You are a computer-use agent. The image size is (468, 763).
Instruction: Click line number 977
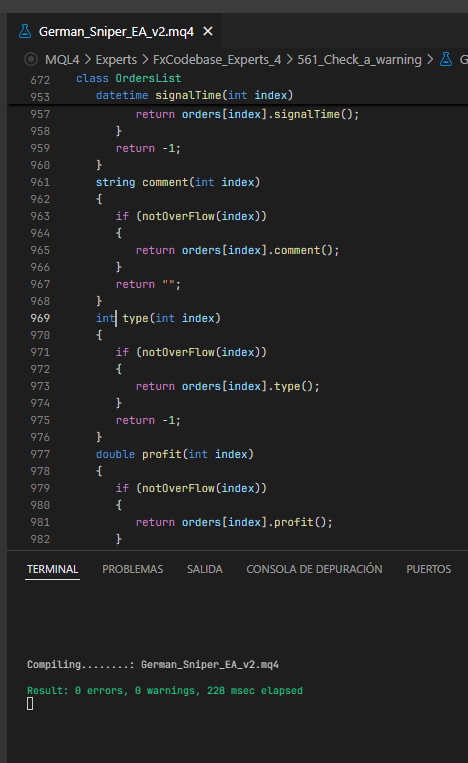click(40, 454)
